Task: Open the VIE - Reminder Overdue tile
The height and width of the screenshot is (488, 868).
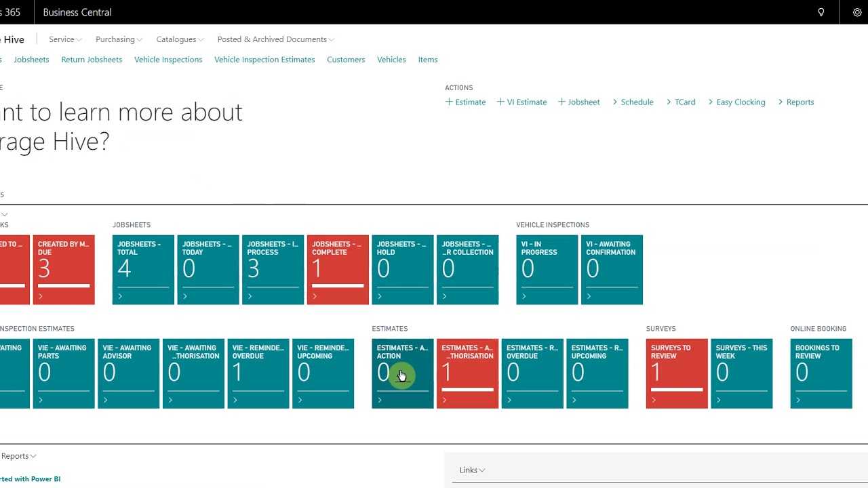Action: click(258, 373)
